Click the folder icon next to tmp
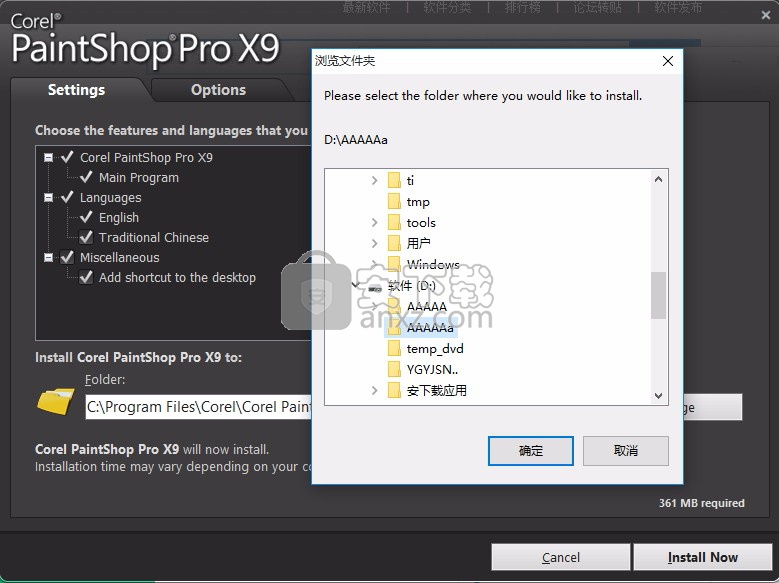The width and height of the screenshot is (779, 583). 394,201
